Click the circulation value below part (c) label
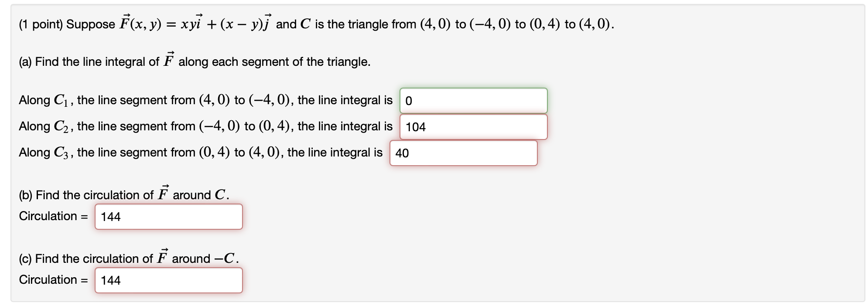This screenshot has width=868, height=306. click(168, 280)
